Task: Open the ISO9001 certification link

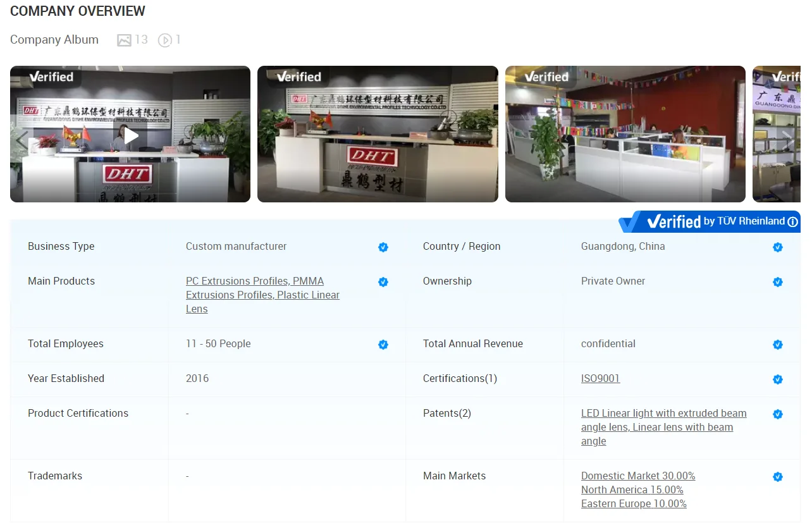Action: click(x=600, y=378)
